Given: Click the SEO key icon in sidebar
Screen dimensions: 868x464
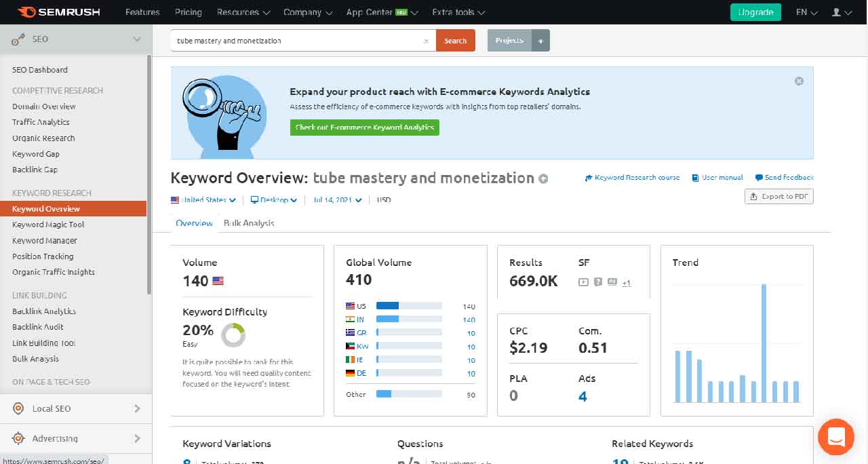Looking at the screenshot, I should [19, 39].
